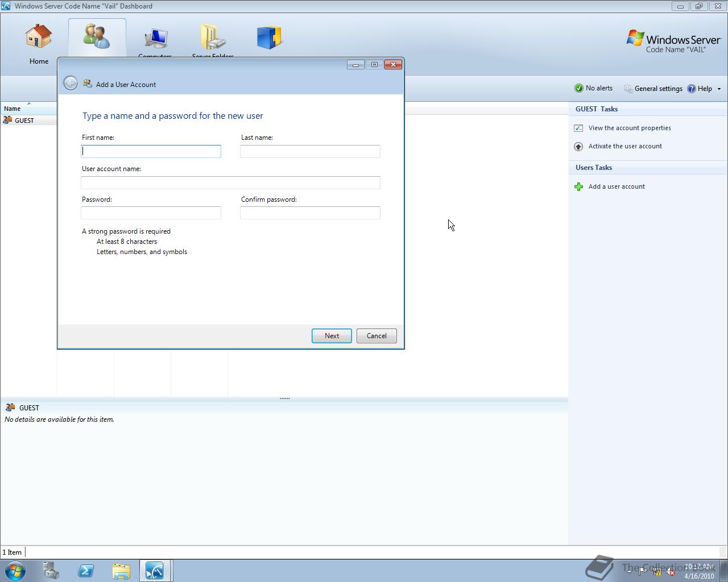
Task: Open General settings
Action: [x=653, y=89]
